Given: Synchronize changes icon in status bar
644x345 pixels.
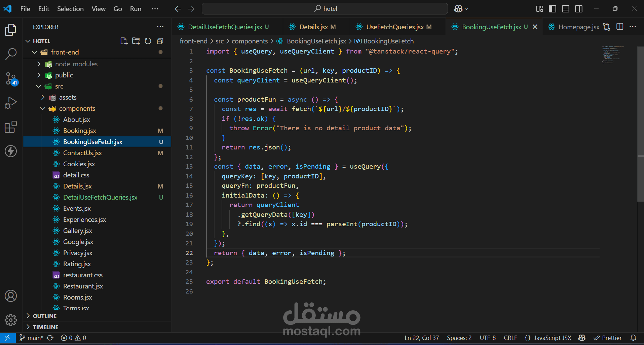Looking at the screenshot, I should (x=50, y=338).
